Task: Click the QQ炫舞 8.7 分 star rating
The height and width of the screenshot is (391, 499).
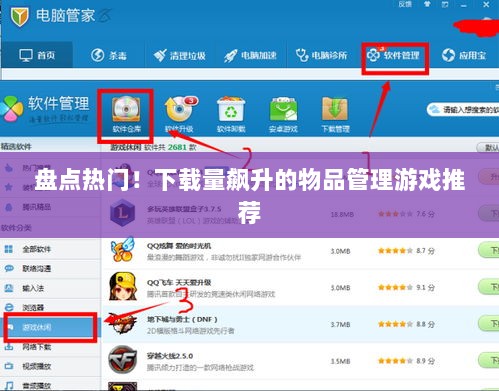Action: click(x=406, y=251)
